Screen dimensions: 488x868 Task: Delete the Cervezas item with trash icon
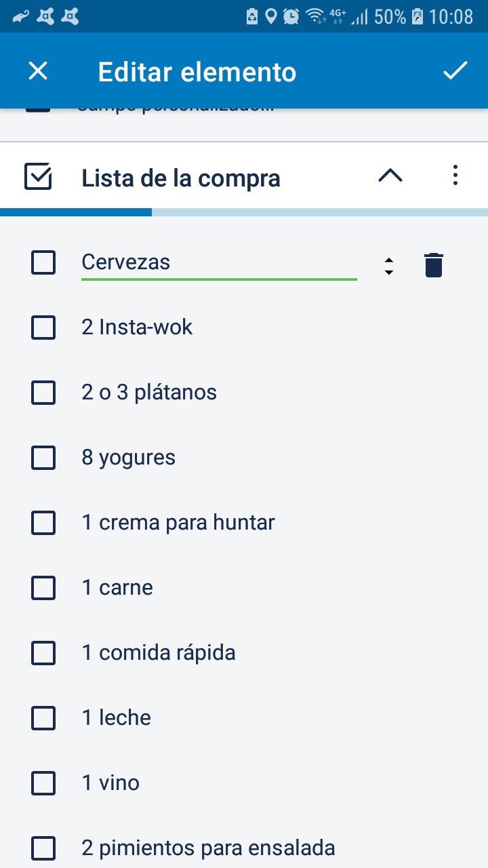pos(433,264)
